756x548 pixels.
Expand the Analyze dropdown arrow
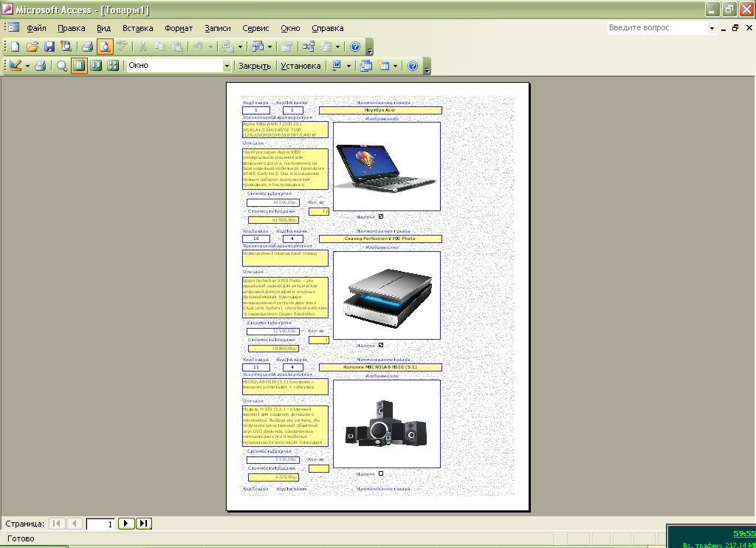point(269,47)
